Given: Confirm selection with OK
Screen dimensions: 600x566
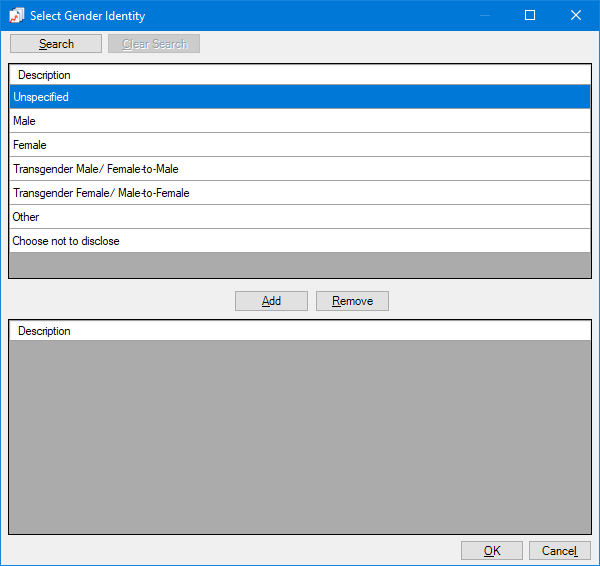Looking at the screenshot, I should coord(491,551).
